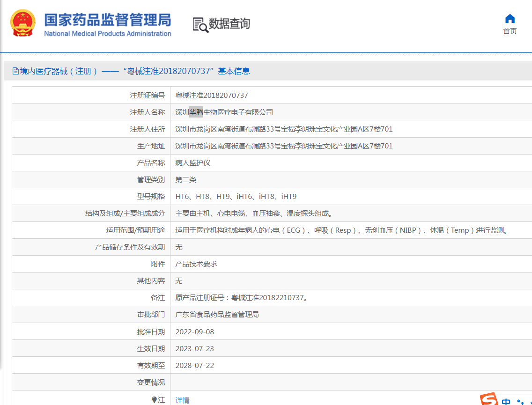Click the 注册人名称 label

pos(147,112)
